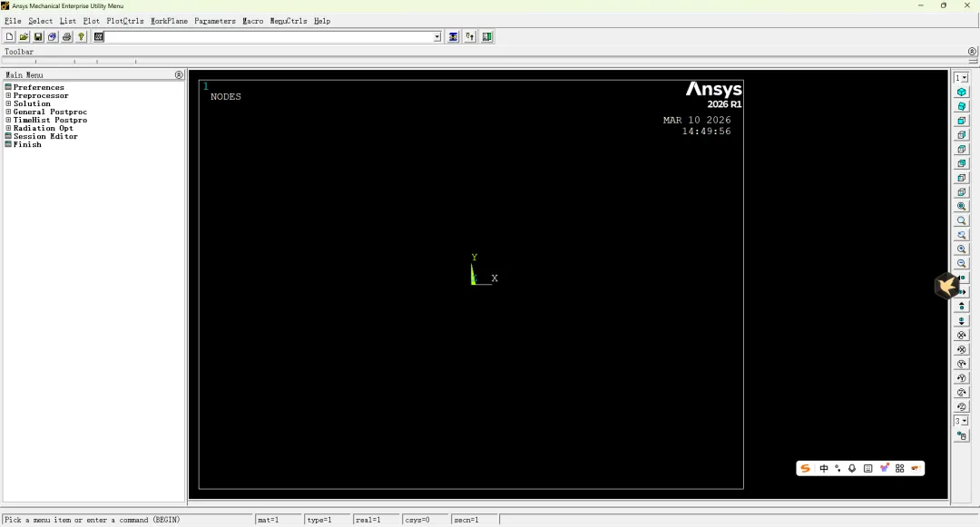Viewport: 980px width, 527px height.
Task: Click the real=1 status bar field
Action: click(377, 520)
